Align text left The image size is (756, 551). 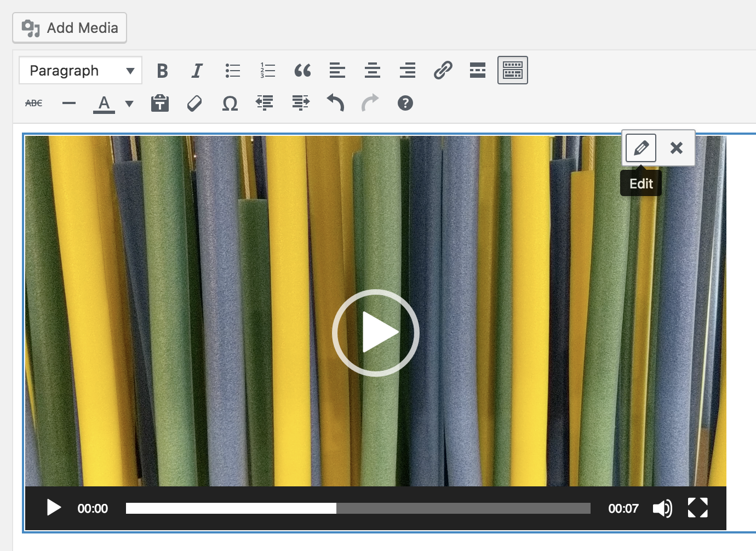pos(337,71)
